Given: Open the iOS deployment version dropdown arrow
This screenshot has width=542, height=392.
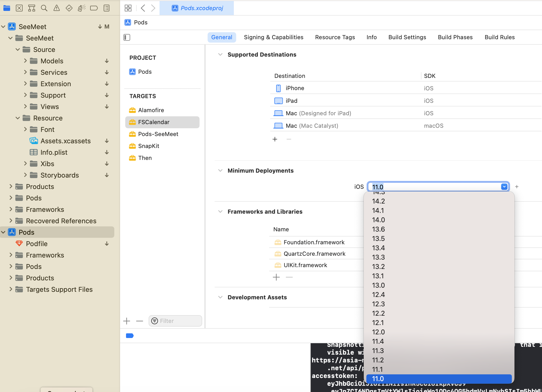Looking at the screenshot, I should pos(504,187).
